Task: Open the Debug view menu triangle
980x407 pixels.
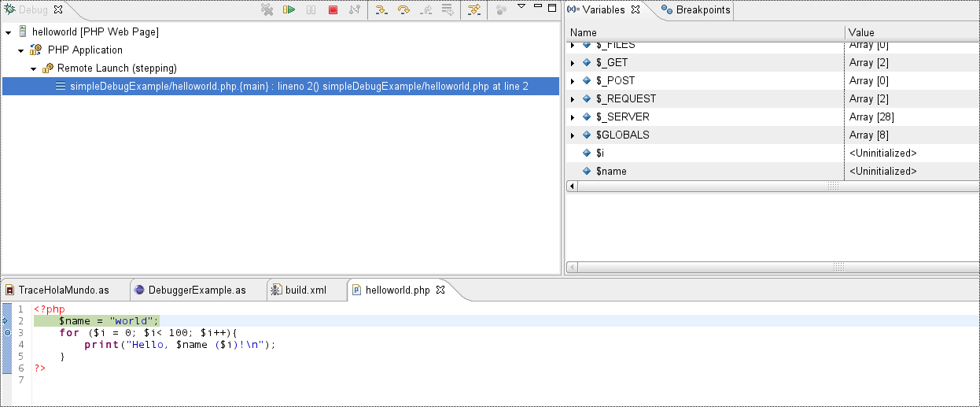Action: click(x=521, y=6)
